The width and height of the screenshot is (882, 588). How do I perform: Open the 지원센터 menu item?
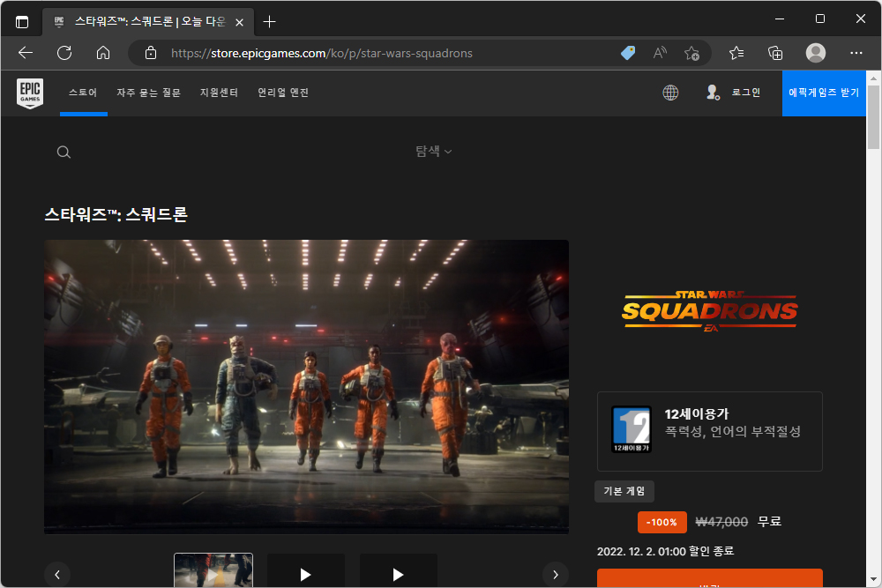click(x=219, y=93)
